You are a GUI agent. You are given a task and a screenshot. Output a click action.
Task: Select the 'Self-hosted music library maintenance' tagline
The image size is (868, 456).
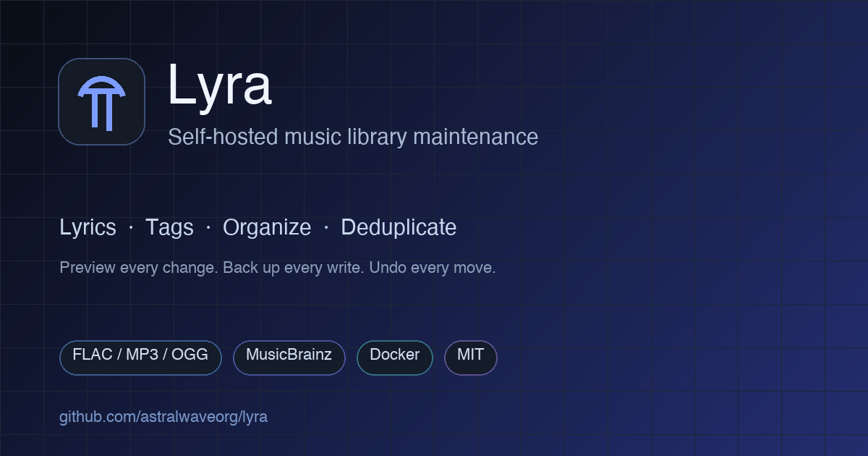(x=353, y=137)
